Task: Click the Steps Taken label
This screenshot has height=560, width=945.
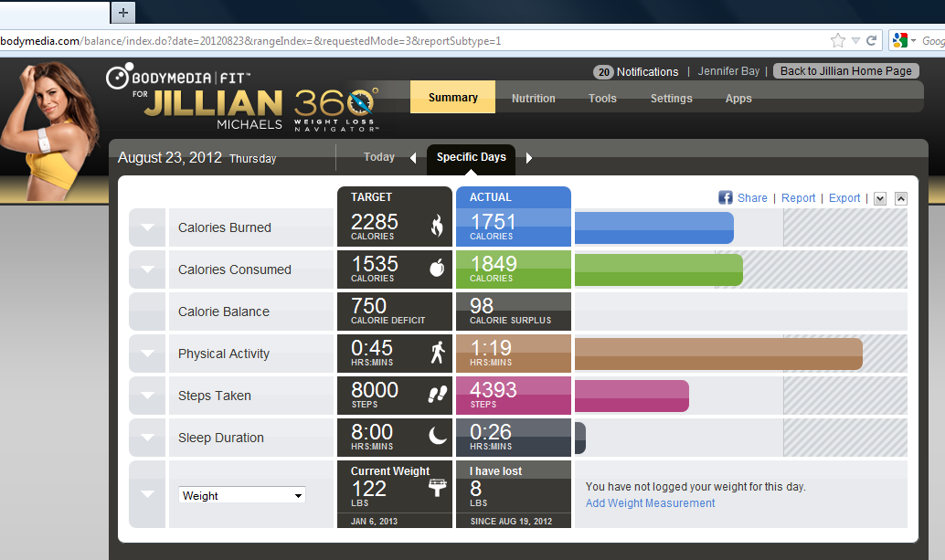Action: 215,396
